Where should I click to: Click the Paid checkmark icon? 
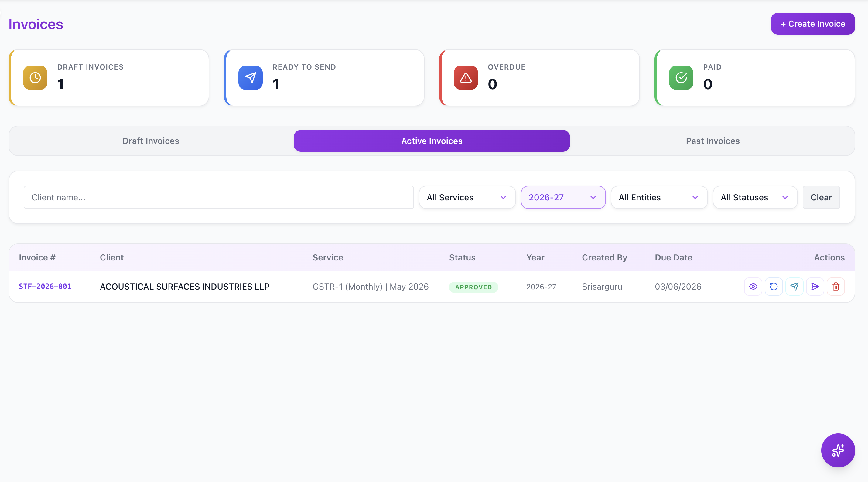(681, 78)
